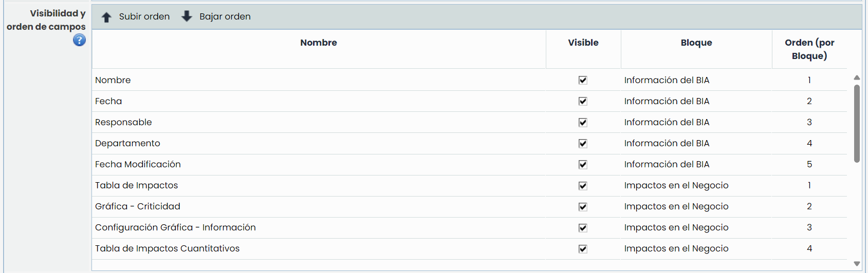The width and height of the screenshot is (868, 273).
Task: Click the down arrow Bajar orden icon
Action: pyautogui.click(x=187, y=16)
